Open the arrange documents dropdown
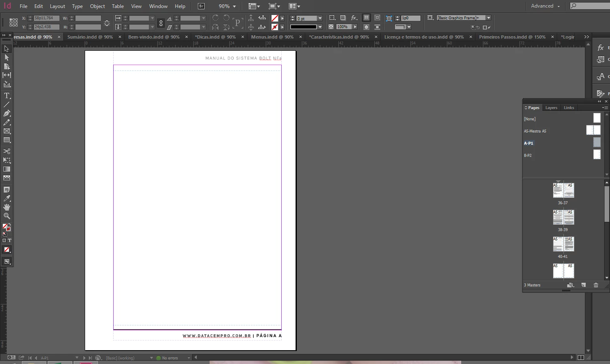The width and height of the screenshot is (610, 364). 295,6
